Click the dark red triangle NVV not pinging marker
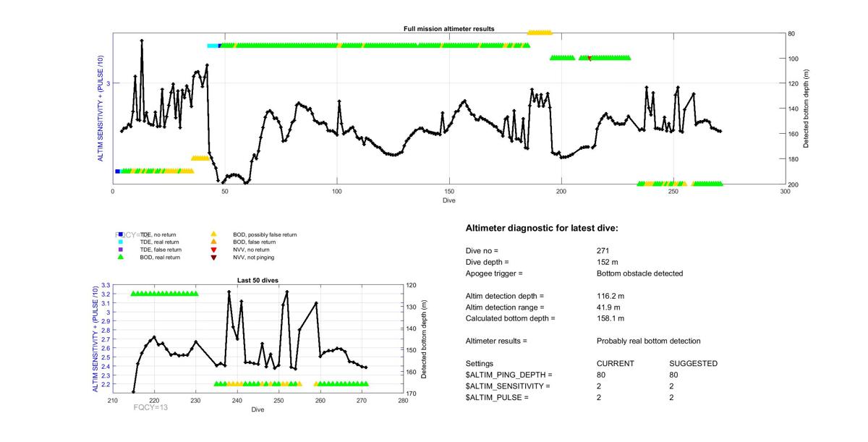 [213, 257]
